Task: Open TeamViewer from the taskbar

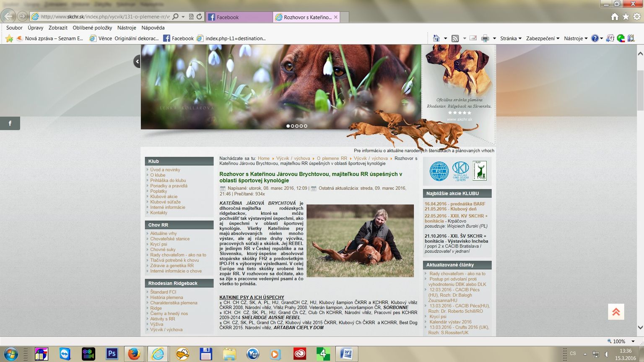Action: pyautogui.click(x=65, y=354)
